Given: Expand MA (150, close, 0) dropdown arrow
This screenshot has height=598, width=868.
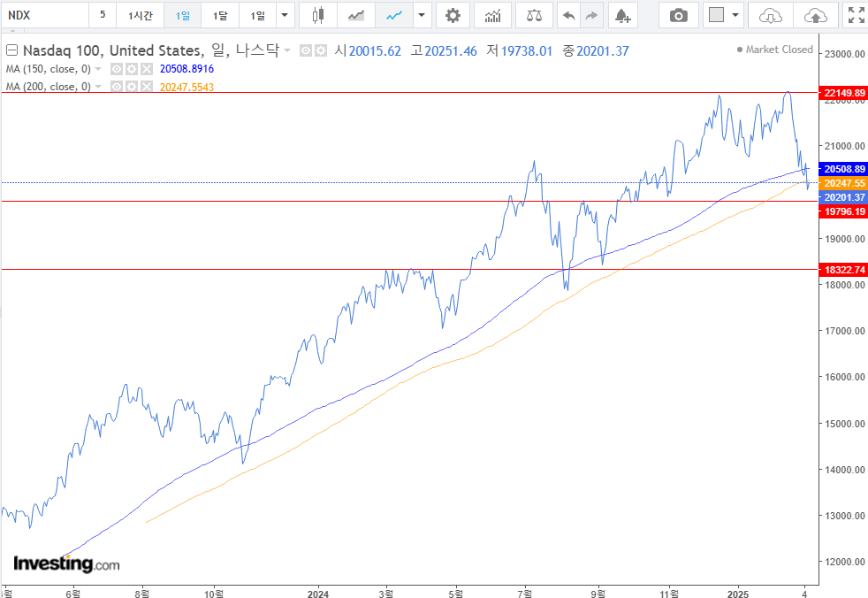Looking at the screenshot, I should 98,69.
